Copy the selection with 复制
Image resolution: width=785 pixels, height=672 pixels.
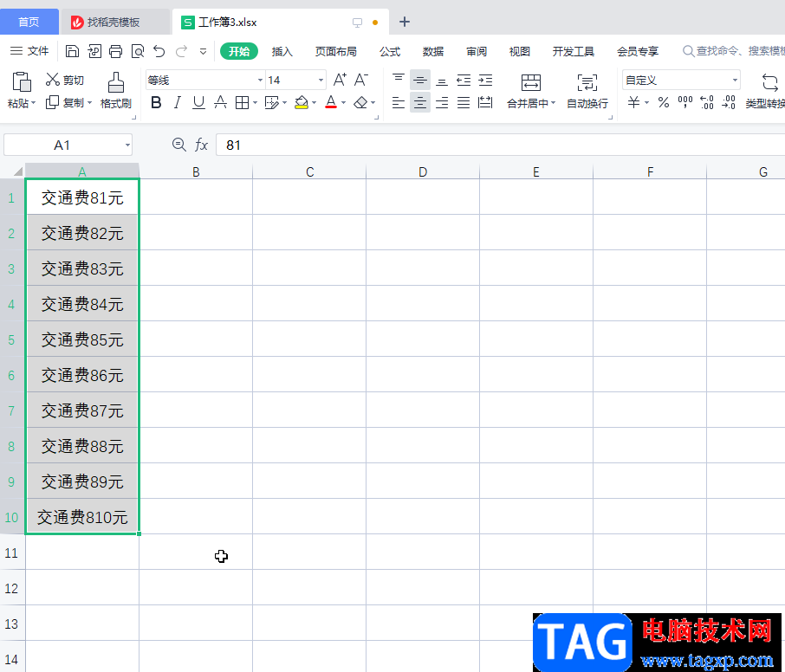click(65, 102)
